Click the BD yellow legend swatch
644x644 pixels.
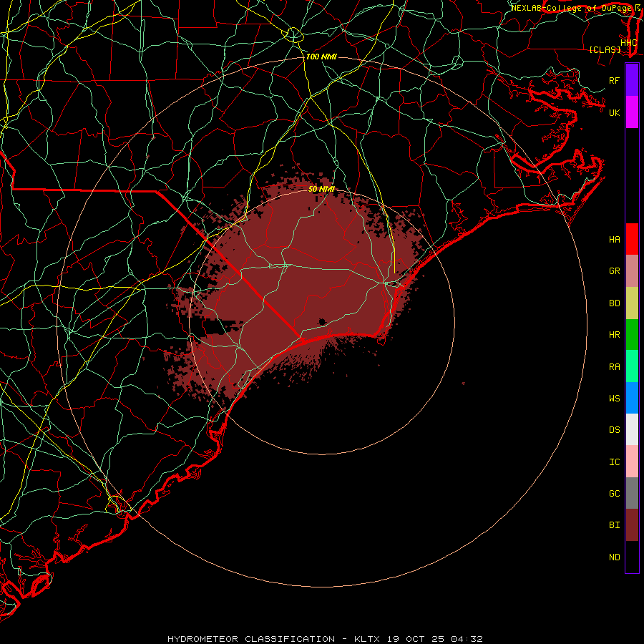(632, 303)
